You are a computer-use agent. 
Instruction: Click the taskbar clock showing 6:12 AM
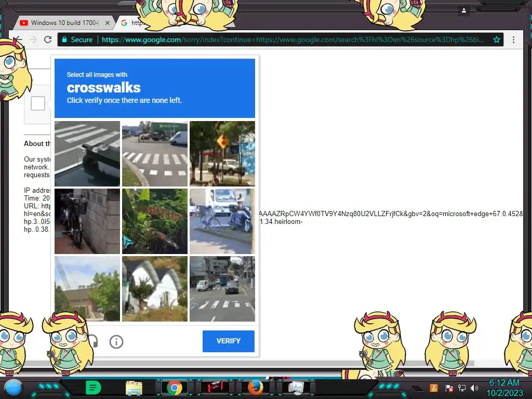(x=504, y=388)
